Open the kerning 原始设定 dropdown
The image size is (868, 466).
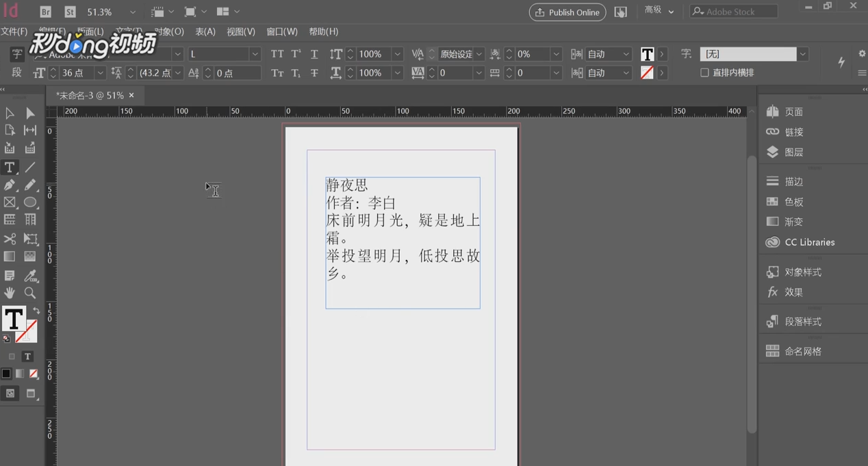point(479,54)
